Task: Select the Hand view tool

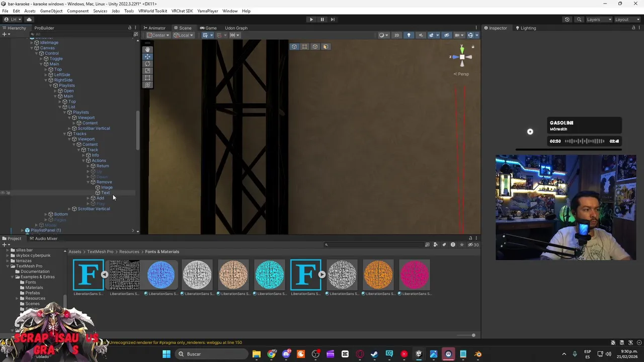Action: (147, 49)
